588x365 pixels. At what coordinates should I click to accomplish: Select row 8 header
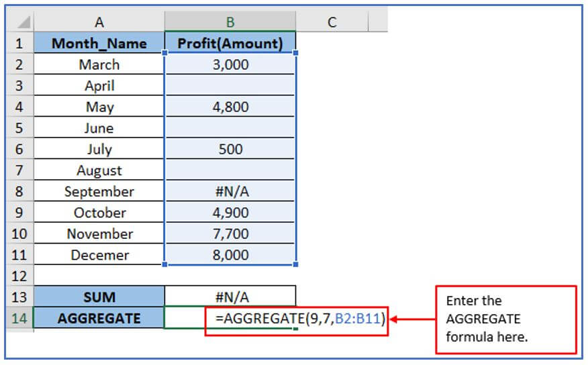tap(19, 191)
